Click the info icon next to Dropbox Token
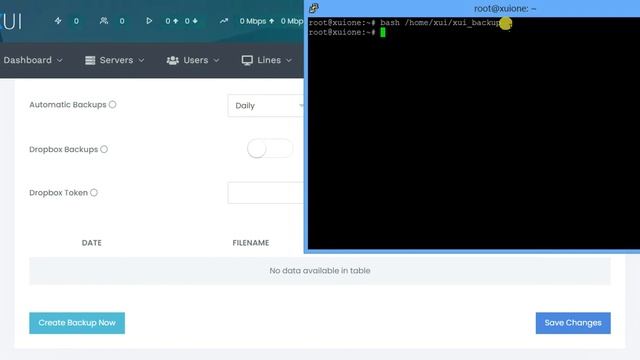The image size is (640, 360). [94, 193]
